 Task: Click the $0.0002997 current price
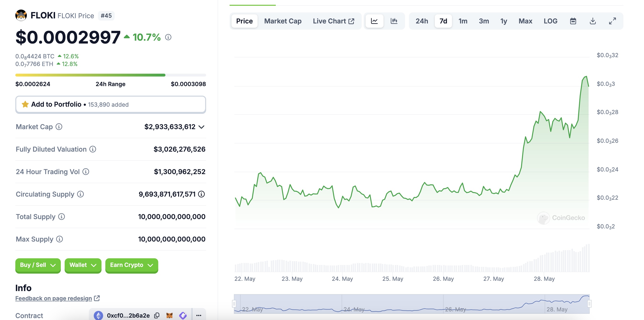tap(68, 37)
